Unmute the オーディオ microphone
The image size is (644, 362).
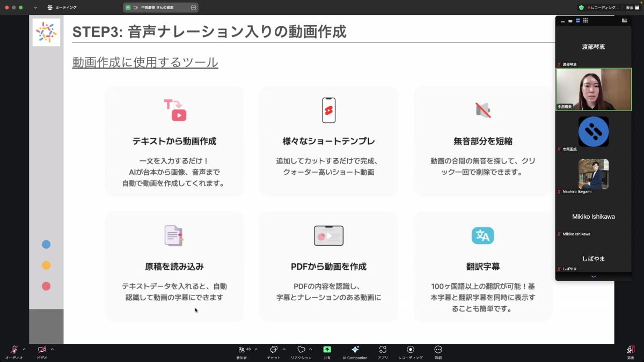(x=14, y=350)
